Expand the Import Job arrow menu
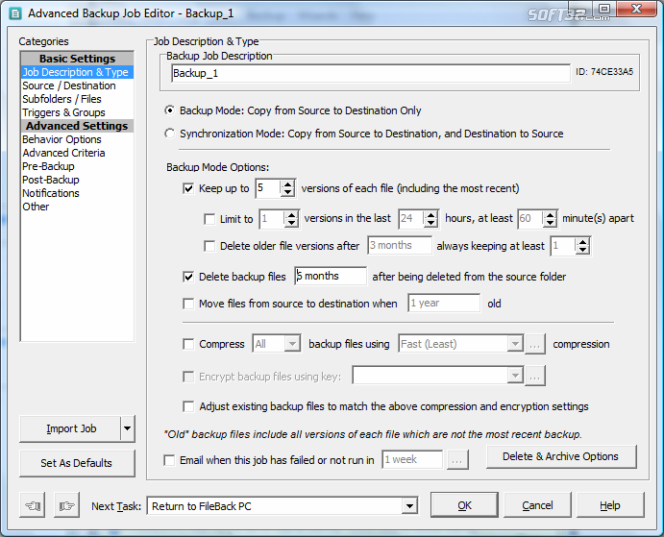Viewport: 664px width, 537px height. [127, 429]
